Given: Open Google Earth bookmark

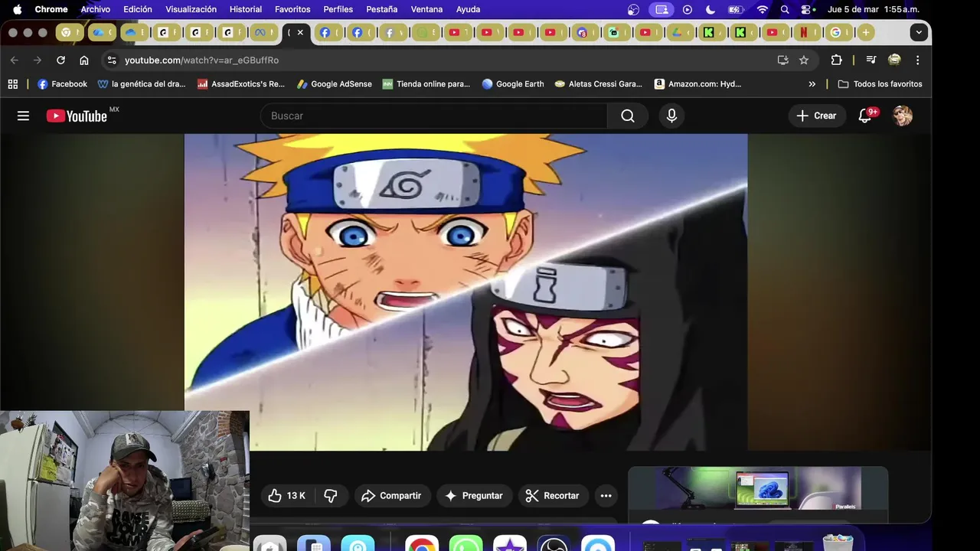Looking at the screenshot, I should tap(512, 84).
